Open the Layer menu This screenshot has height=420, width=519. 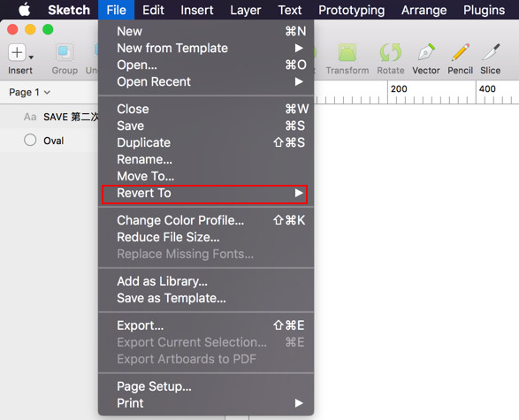click(246, 10)
